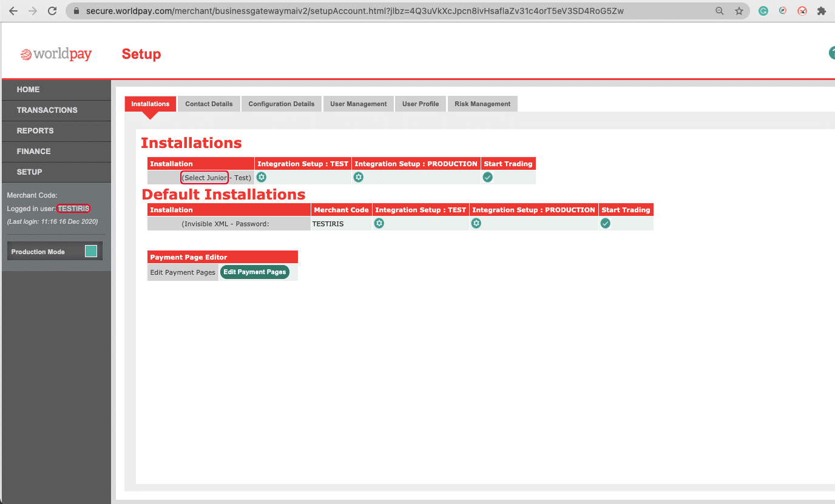Open the browser zoom magnifier control

(720, 11)
